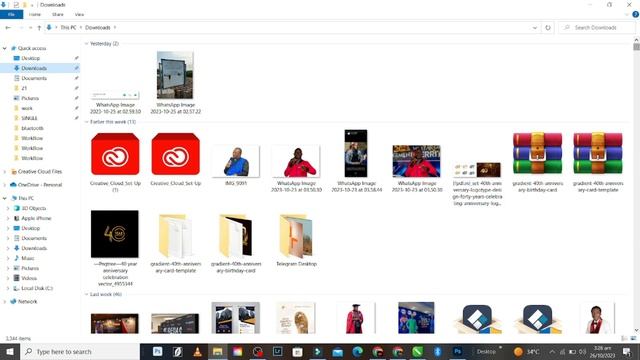Viewport: 640px width, 360px height.
Task: Click This PC in address breadcrumb
Action: tap(68, 28)
